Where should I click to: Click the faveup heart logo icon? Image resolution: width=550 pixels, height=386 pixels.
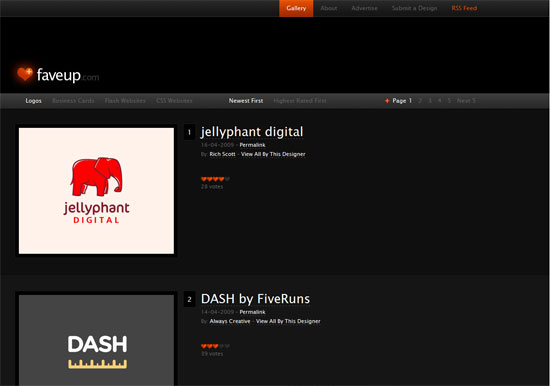[x=25, y=74]
